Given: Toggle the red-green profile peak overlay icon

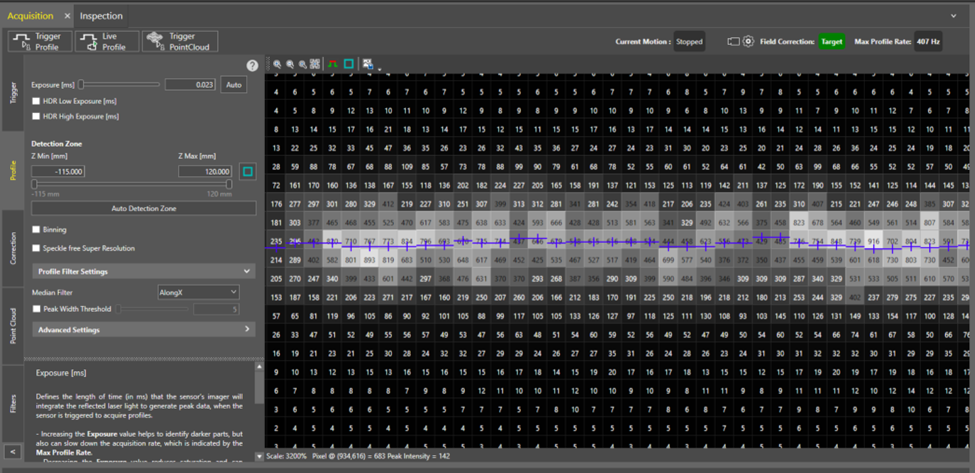Looking at the screenshot, I should [333, 64].
